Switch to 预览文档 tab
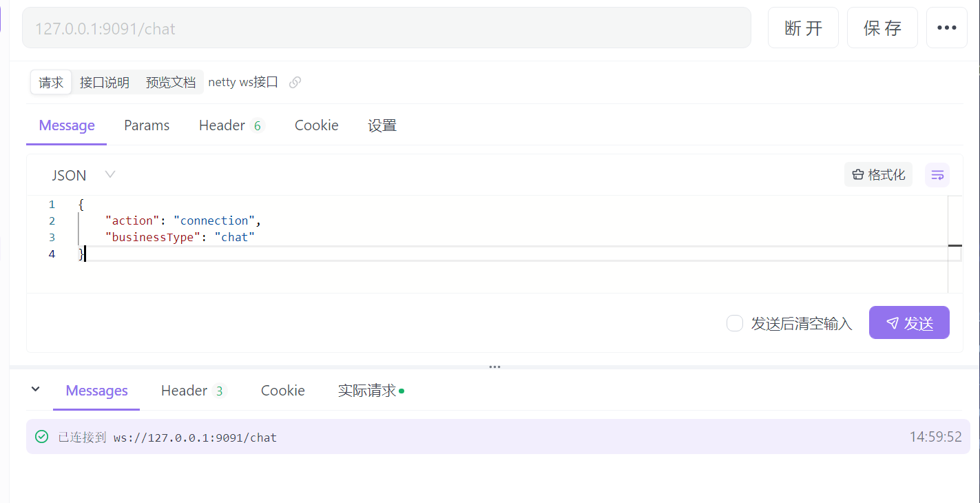The width and height of the screenshot is (980, 503). [171, 83]
